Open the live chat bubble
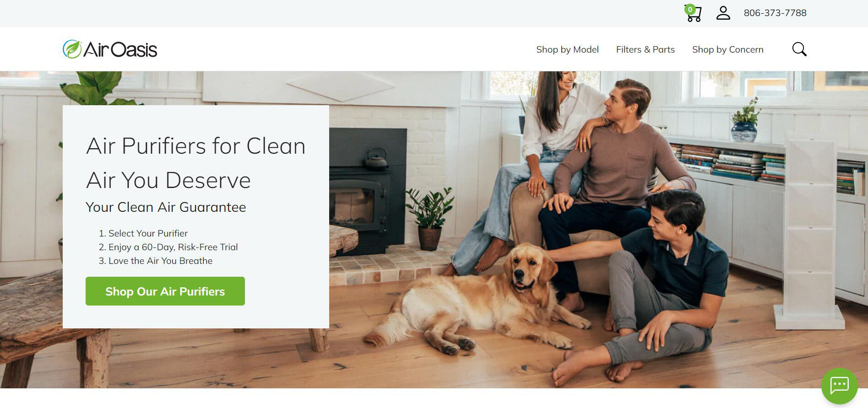The width and height of the screenshot is (868, 408). tap(840, 386)
